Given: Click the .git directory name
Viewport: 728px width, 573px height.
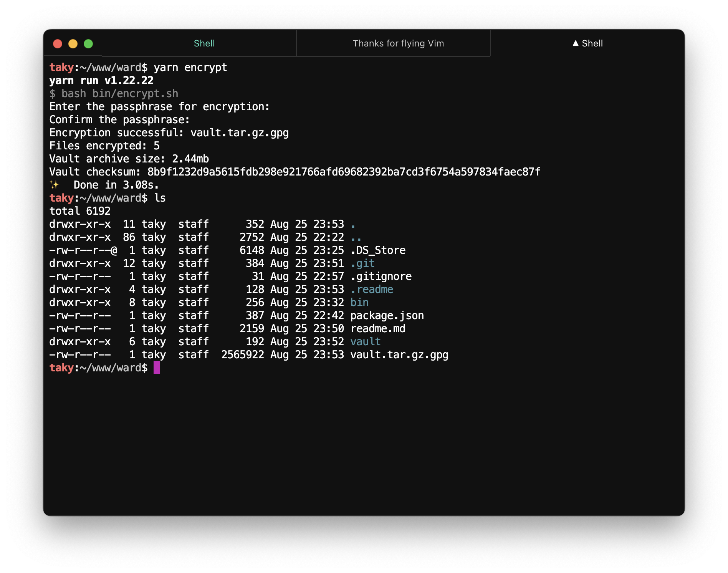Looking at the screenshot, I should [362, 263].
